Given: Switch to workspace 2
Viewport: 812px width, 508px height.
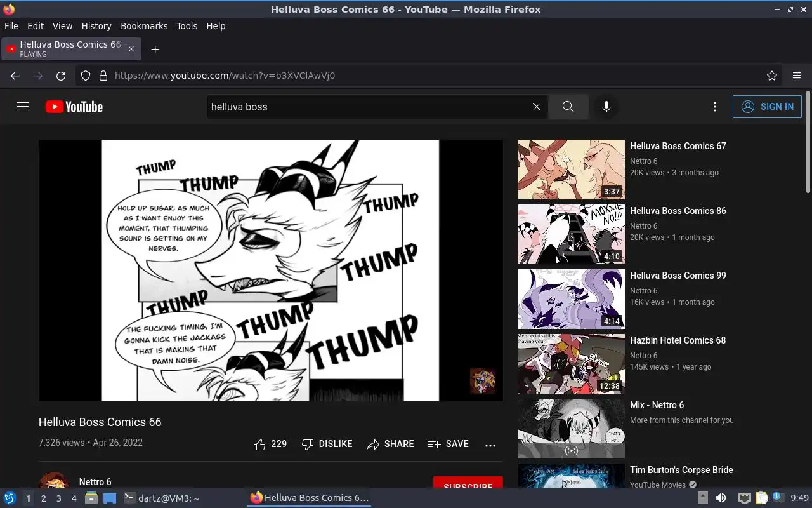Looking at the screenshot, I should (x=44, y=498).
